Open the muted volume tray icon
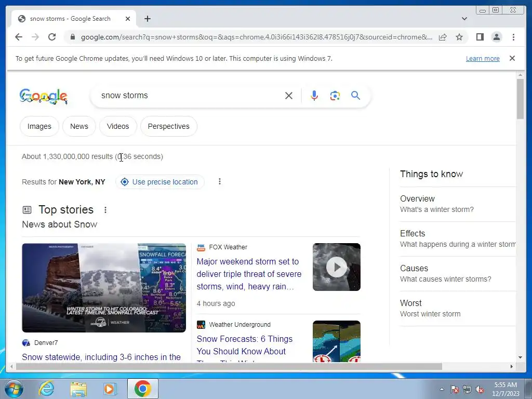The image size is (532, 399). point(480,390)
